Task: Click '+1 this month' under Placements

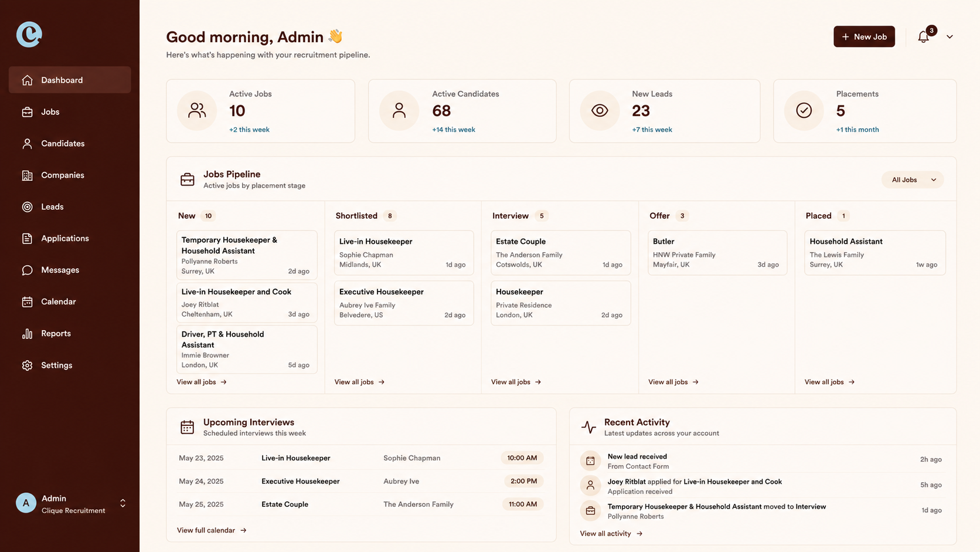Action: 857,130
